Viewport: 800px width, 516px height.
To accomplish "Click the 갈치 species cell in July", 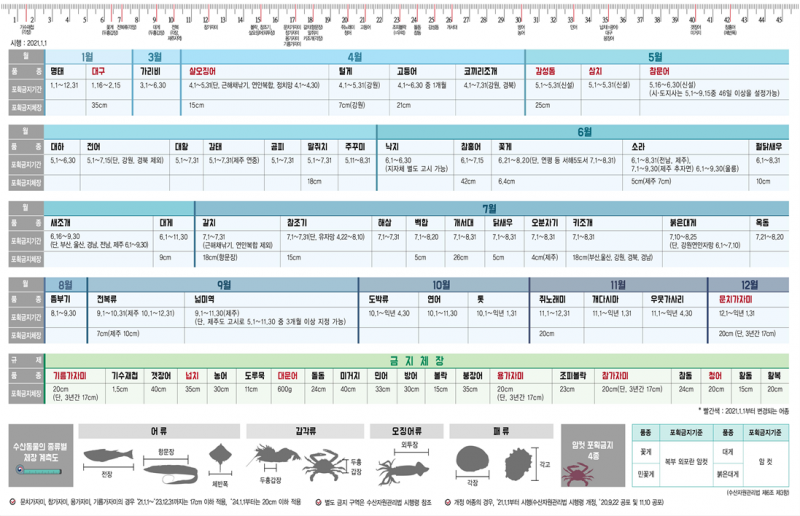I will [x=209, y=222].
